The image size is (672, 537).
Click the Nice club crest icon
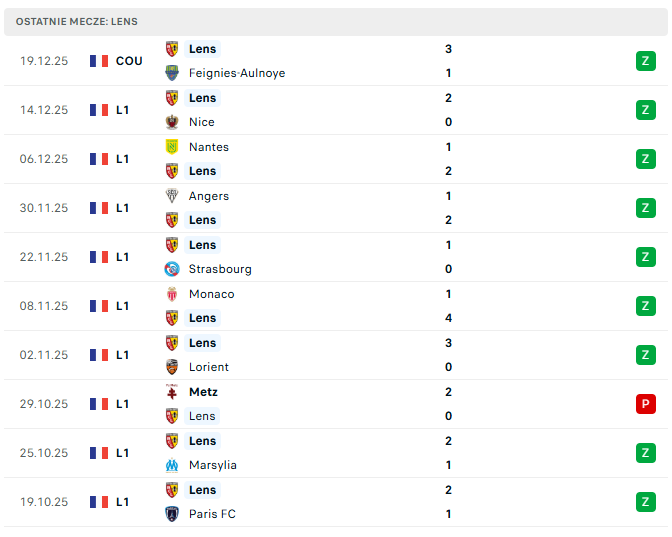pos(172,122)
